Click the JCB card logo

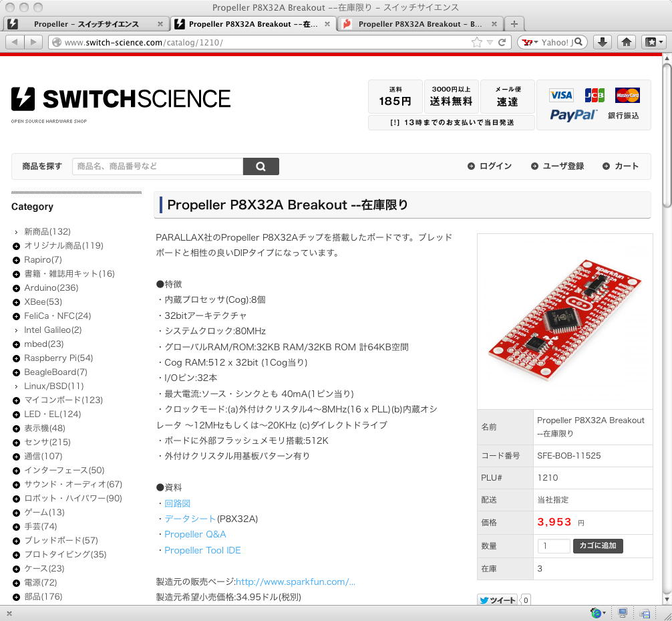(x=595, y=95)
